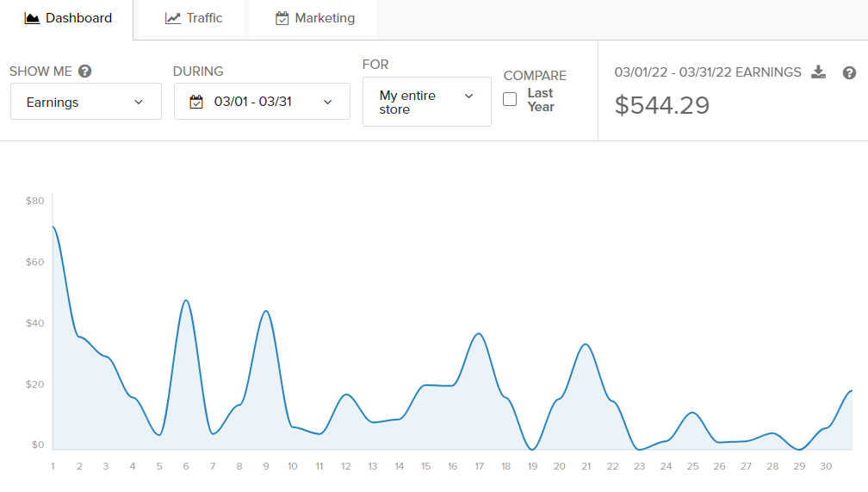Click the Last Year compare label

coord(541,100)
